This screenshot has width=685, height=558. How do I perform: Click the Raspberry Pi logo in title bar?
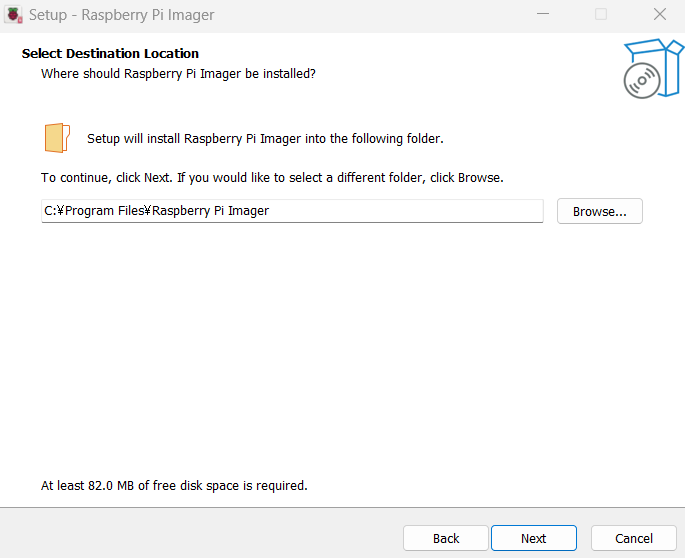click(13, 14)
